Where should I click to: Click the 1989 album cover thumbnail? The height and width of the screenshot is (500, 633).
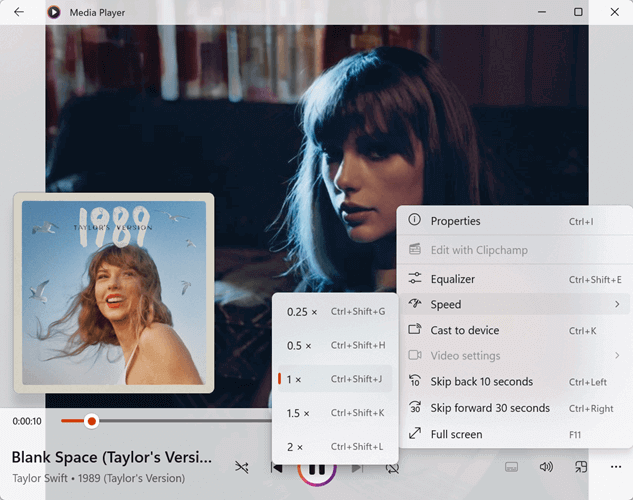(113, 292)
